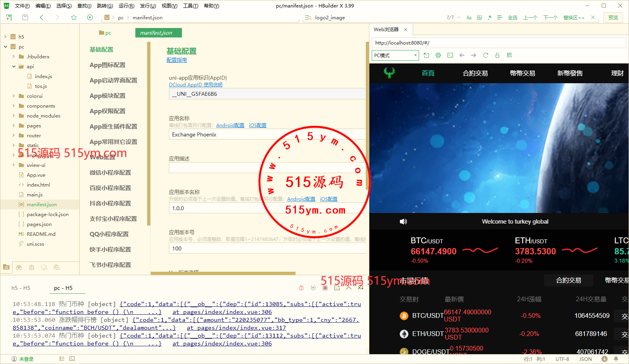629x364 pixels.
Task: Open the PC模式 device mode dropdown
Action: tap(395, 55)
